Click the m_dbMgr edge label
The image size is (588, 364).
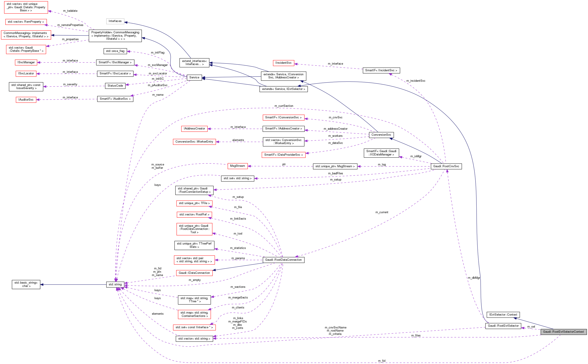(474, 278)
